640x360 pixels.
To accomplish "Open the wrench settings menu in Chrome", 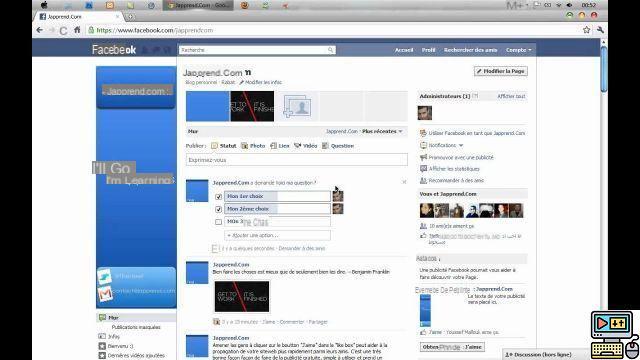I will 600,30.
